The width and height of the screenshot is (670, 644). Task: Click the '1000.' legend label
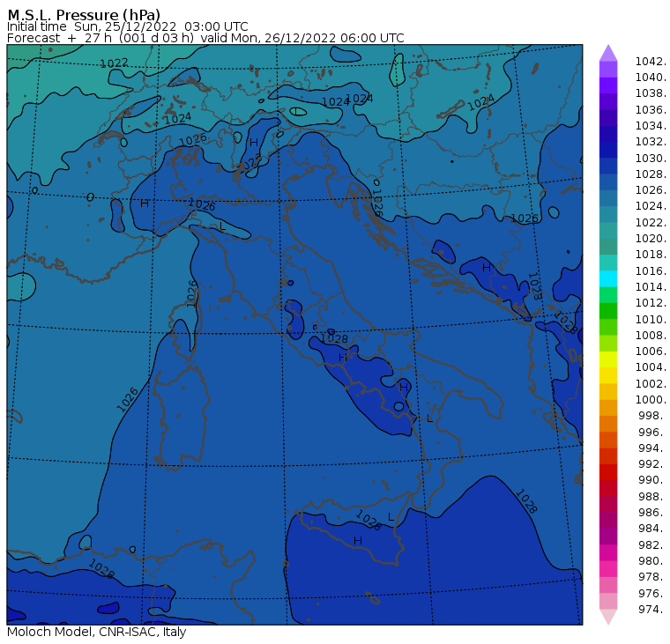[x=651, y=400]
